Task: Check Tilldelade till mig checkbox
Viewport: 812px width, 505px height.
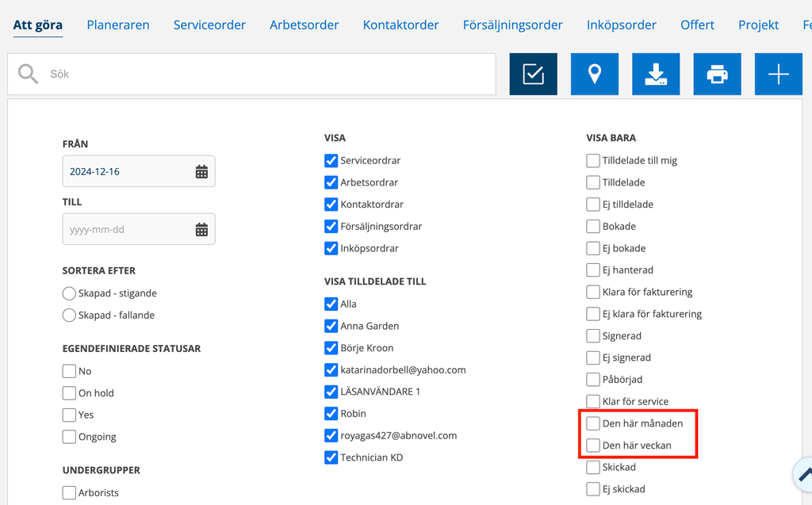Action: pyautogui.click(x=593, y=161)
